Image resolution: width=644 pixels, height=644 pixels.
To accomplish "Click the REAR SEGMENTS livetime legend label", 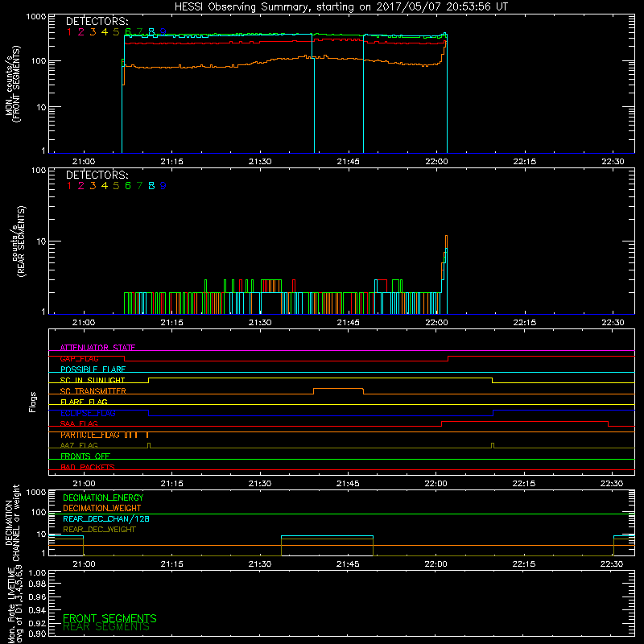I will click(106, 627).
